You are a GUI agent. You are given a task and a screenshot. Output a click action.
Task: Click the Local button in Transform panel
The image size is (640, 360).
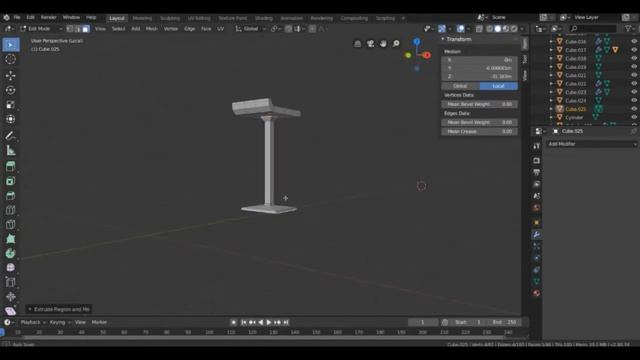coord(499,86)
